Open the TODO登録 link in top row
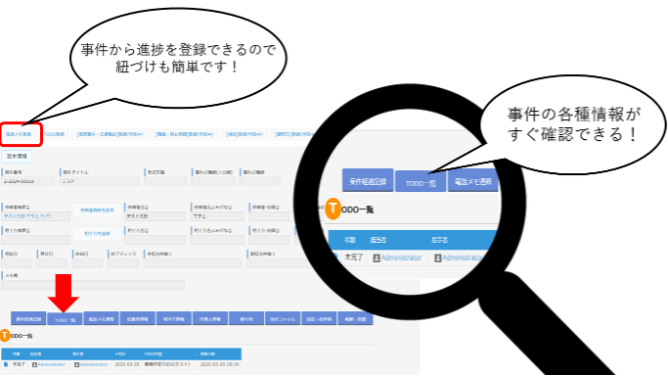Viewport: 668px width, 376px height. (55, 134)
